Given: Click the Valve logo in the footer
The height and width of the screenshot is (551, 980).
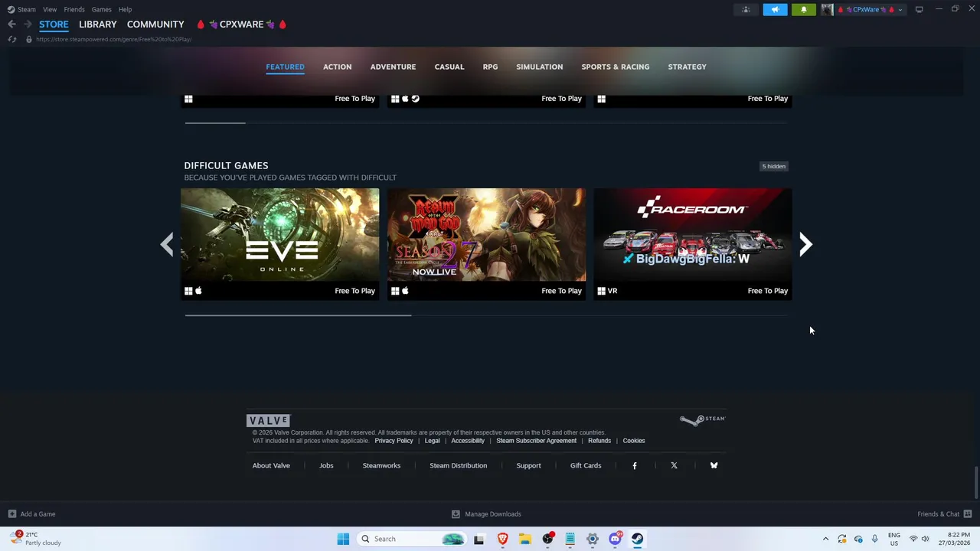Looking at the screenshot, I should tap(268, 420).
